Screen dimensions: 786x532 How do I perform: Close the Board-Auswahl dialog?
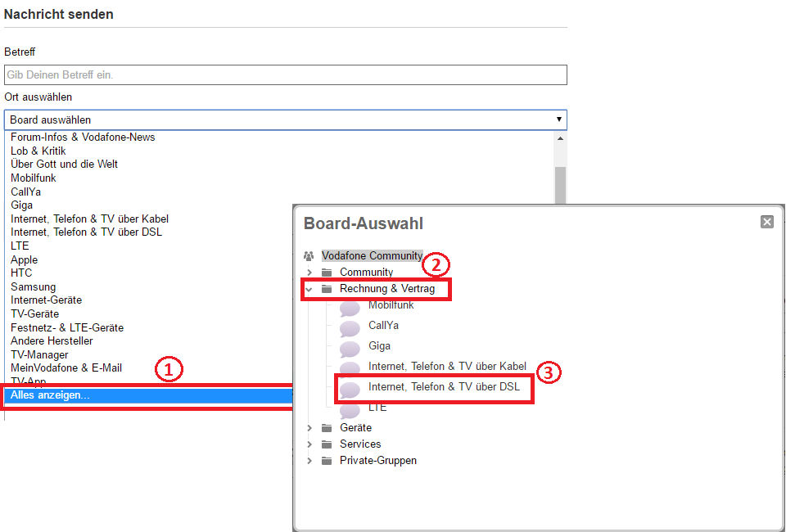click(767, 222)
